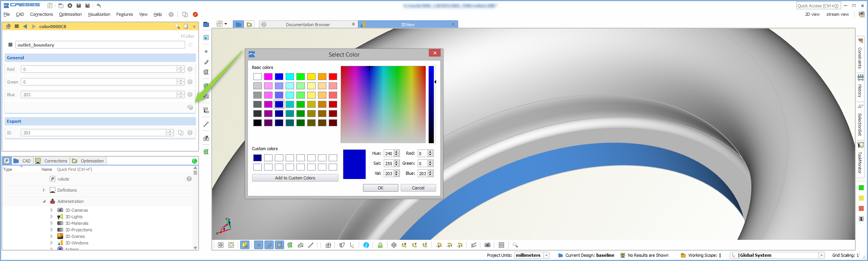This screenshot has width=868, height=261.
Task: Open the Optimization menu
Action: point(70,14)
